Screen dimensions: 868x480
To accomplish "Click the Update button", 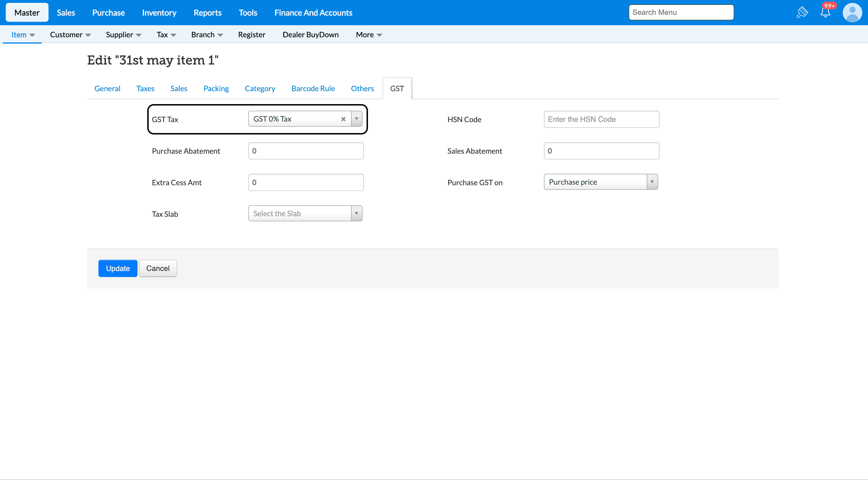I will point(118,268).
